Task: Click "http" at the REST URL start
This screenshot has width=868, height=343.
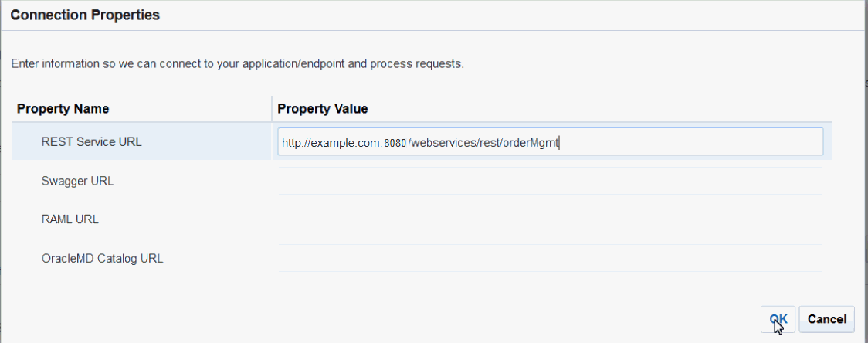Action: (291, 143)
